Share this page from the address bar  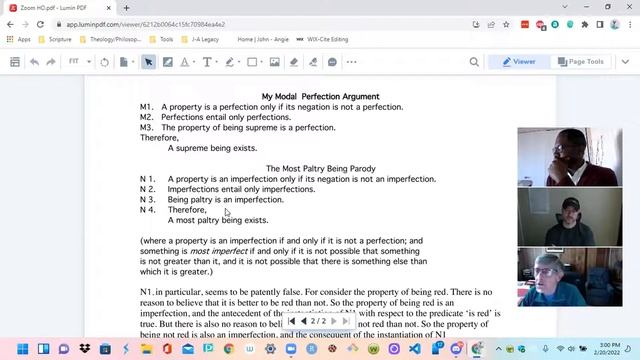[x=491, y=24]
